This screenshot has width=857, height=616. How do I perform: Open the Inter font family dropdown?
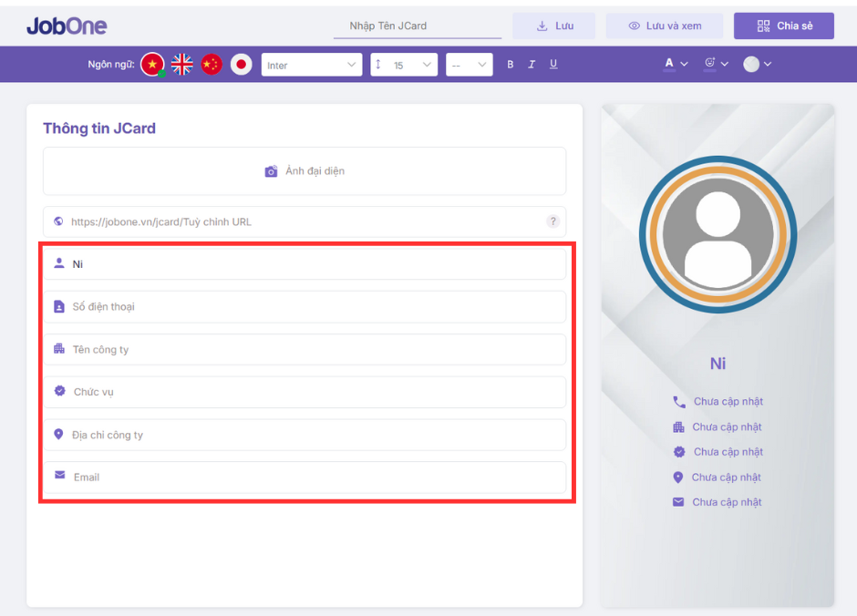tap(312, 65)
